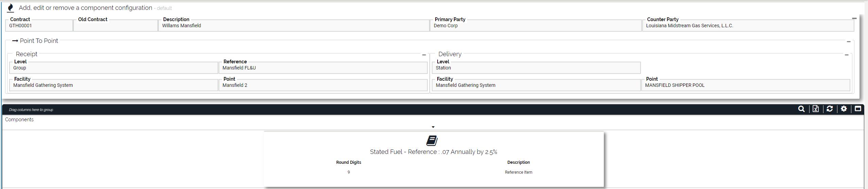Click the Receipt Level field showing Group

tap(114, 68)
